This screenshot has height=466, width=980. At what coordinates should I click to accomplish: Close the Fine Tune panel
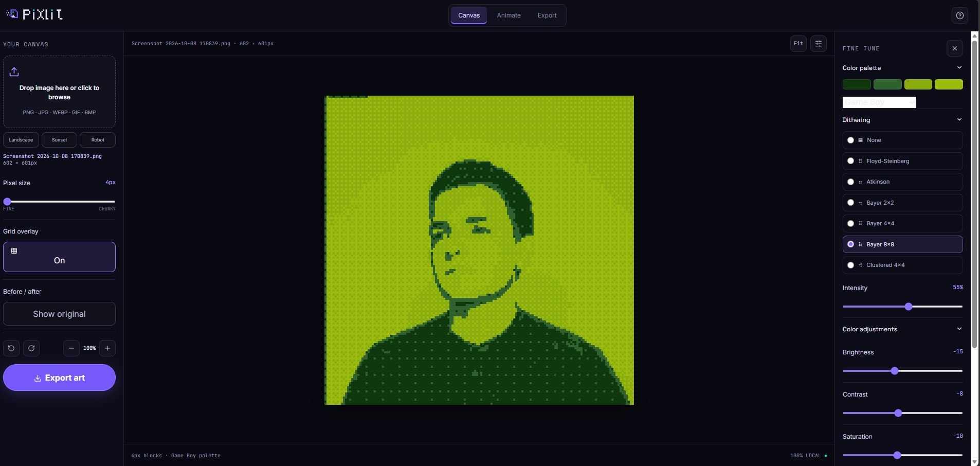click(954, 48)
